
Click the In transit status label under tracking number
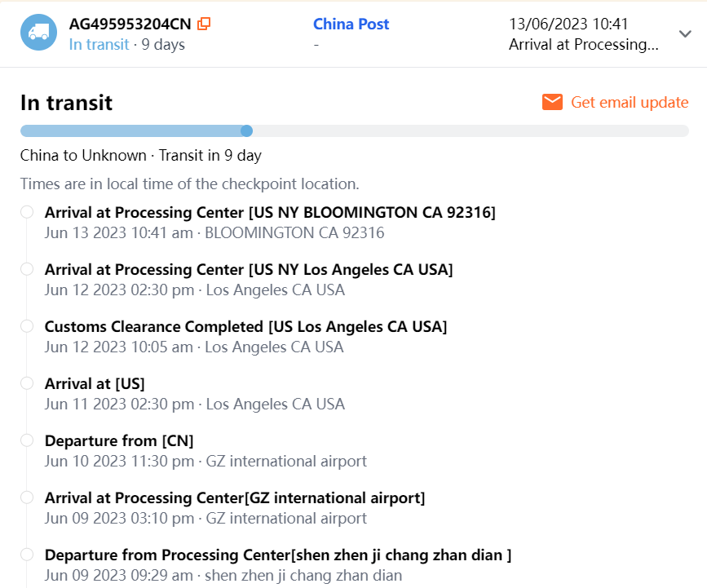click(x=99, y=44)
